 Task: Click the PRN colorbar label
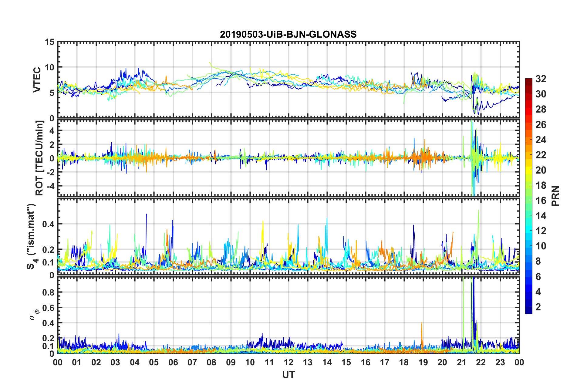[x=555, y=196]
